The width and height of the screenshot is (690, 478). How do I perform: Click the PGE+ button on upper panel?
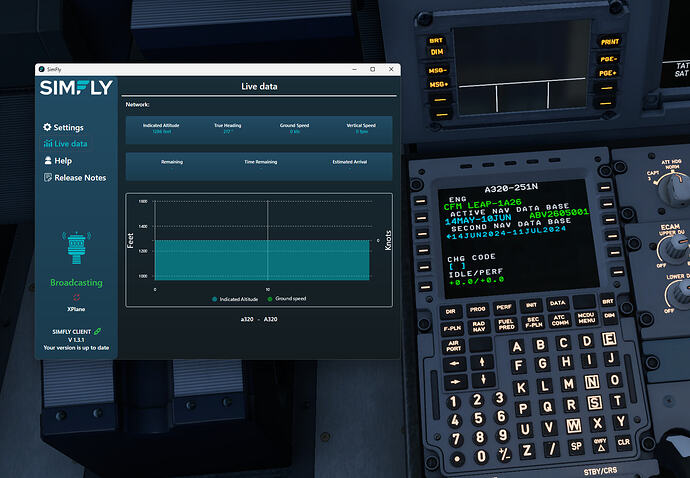607,73
